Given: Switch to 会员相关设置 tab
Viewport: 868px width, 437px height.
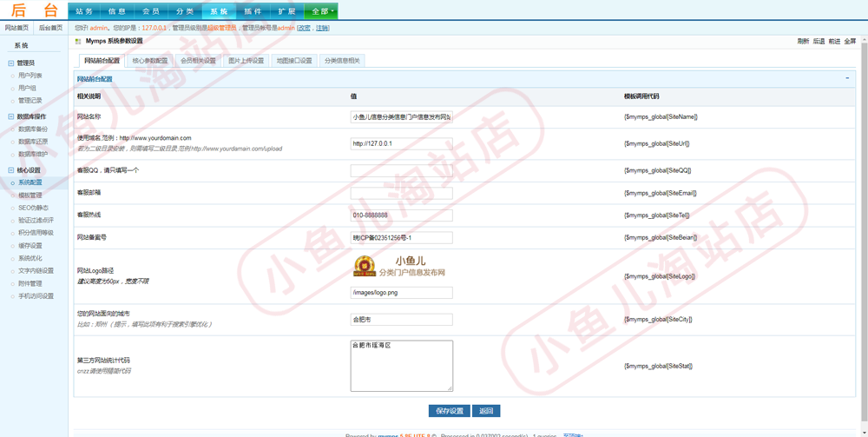Looking at the screenshot, I should [x=198, y=61].
